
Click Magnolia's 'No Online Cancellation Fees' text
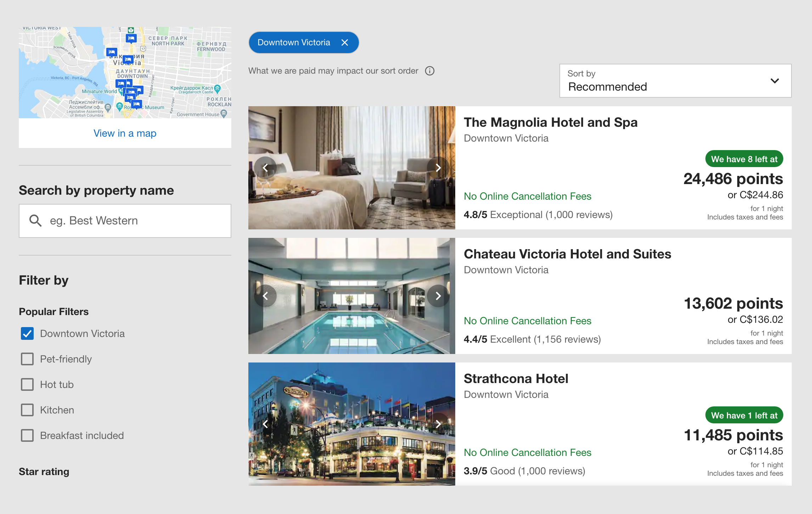pos(528,196)
